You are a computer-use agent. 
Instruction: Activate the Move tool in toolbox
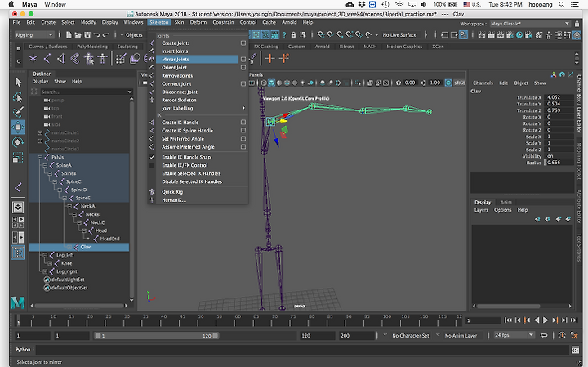point(18,128)
